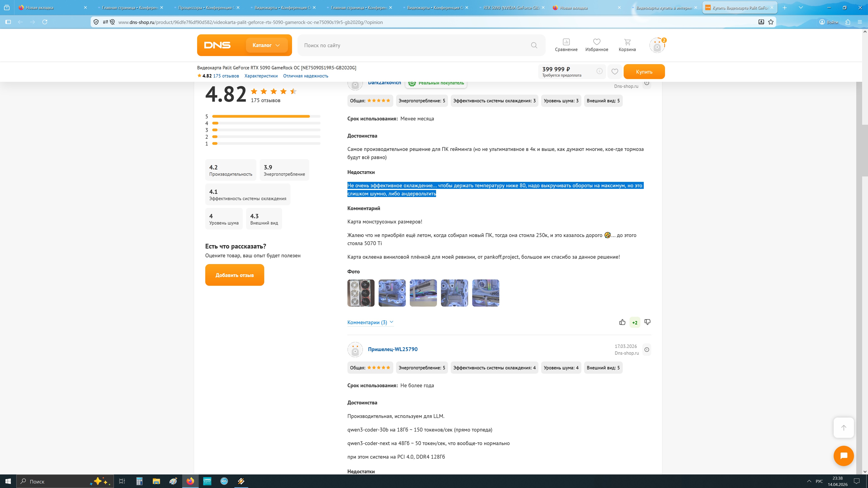Switch to RTX 5090 NVIDIA GeForce browser tab

[511, 7]
